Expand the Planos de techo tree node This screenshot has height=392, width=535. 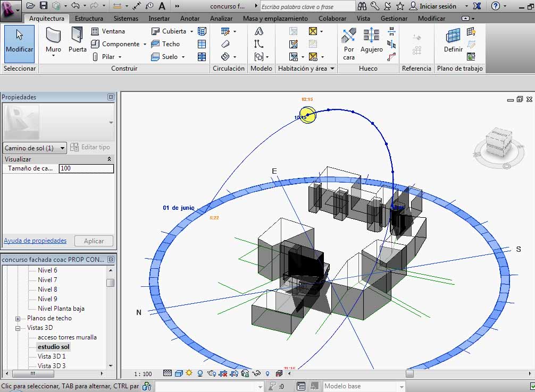point(18,319)
